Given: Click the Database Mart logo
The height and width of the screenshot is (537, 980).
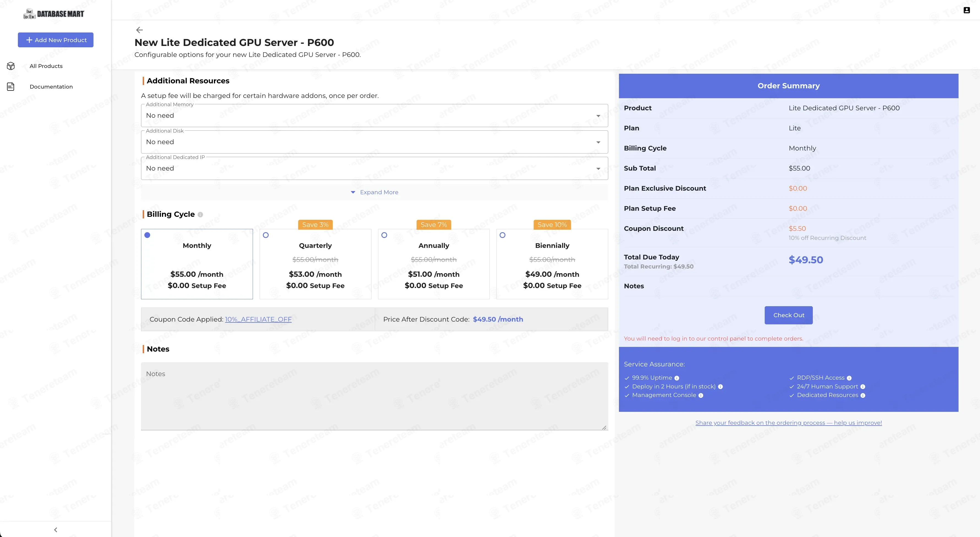Looking at the screenshot, I should (x=54, y=14).
